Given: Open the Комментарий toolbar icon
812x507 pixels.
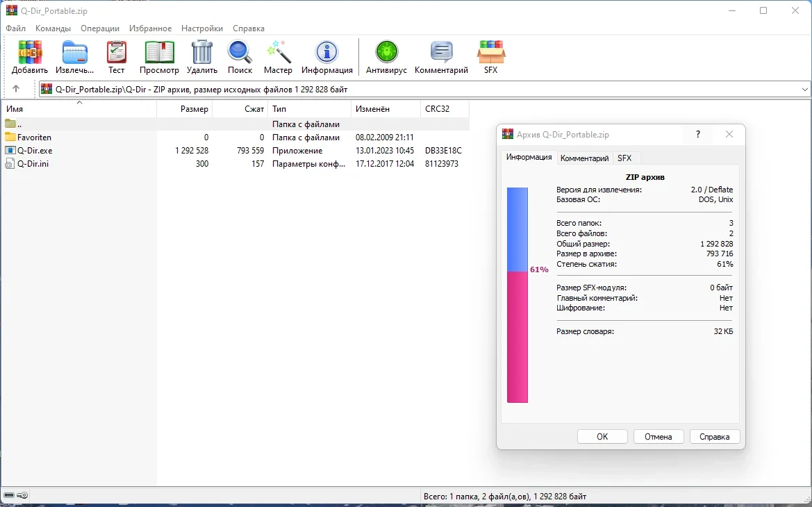Looking at the screenshot, I should tap(441, 52).
